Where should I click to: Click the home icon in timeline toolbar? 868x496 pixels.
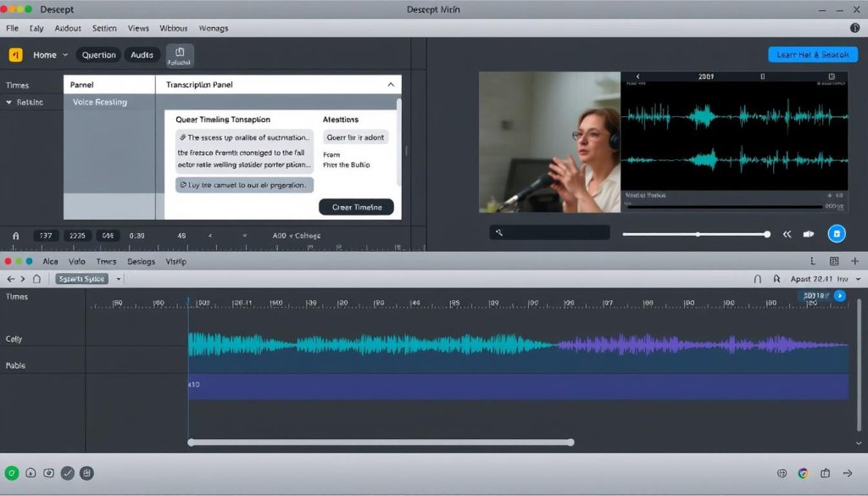click(36, 278)
